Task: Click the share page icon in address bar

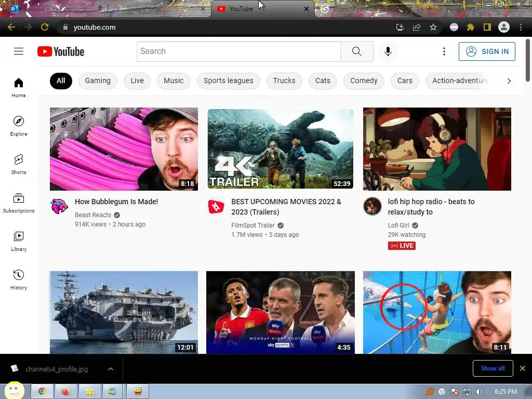Action: tap(417, 27)
